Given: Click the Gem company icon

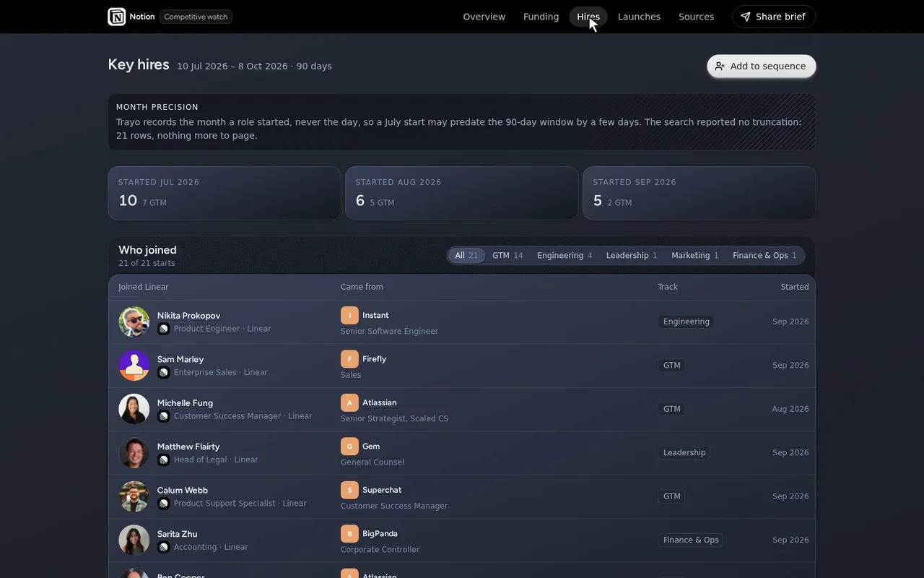Looking at the screenshot, I should click(349, 446).
